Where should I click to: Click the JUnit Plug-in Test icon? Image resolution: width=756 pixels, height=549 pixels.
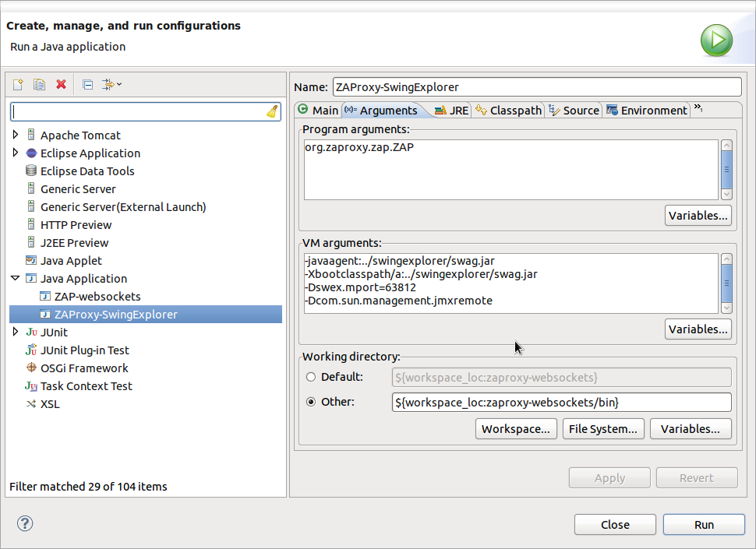point(31,350)
